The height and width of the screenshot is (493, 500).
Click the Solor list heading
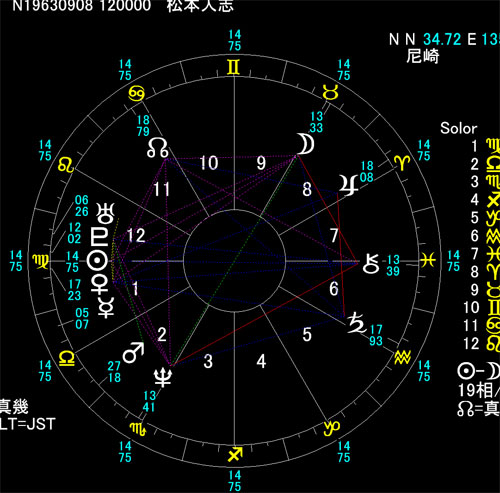pos(459,128)
